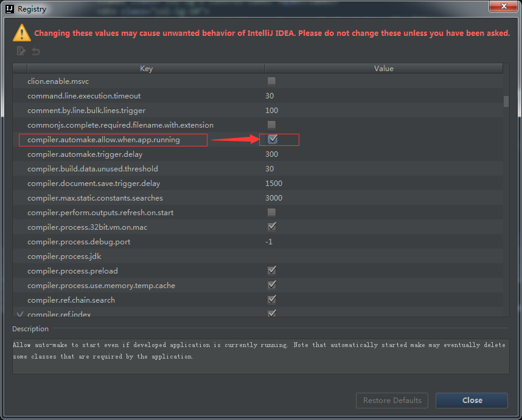The image size is (522, 420).
Task: Select compiler.build.data.unused.threshold key
Action: pos(92,169)
